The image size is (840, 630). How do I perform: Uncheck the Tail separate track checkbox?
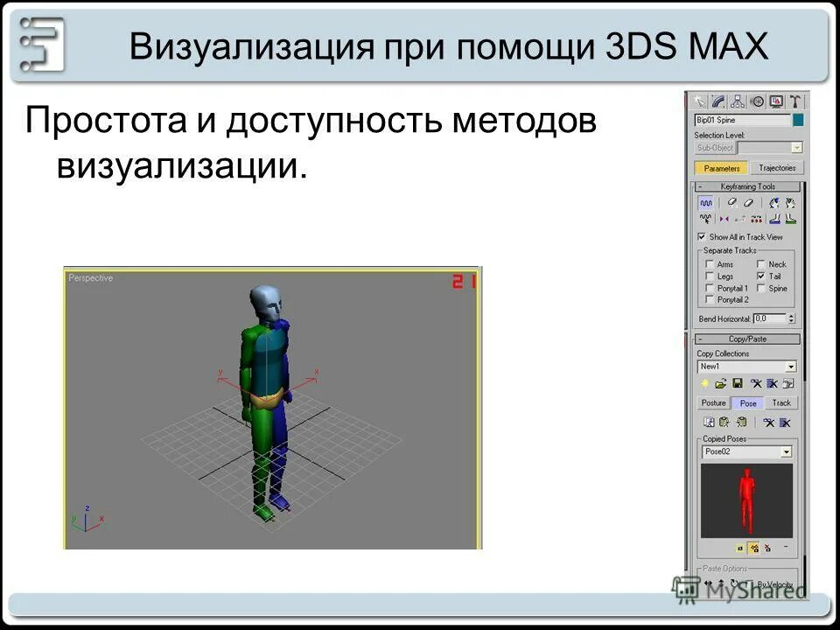760,276
